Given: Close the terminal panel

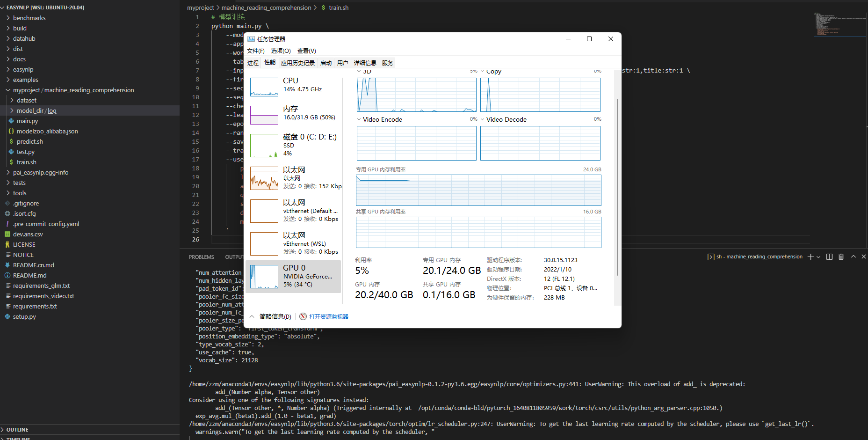Looking at the screenshot, I should [x=863, y=257].
